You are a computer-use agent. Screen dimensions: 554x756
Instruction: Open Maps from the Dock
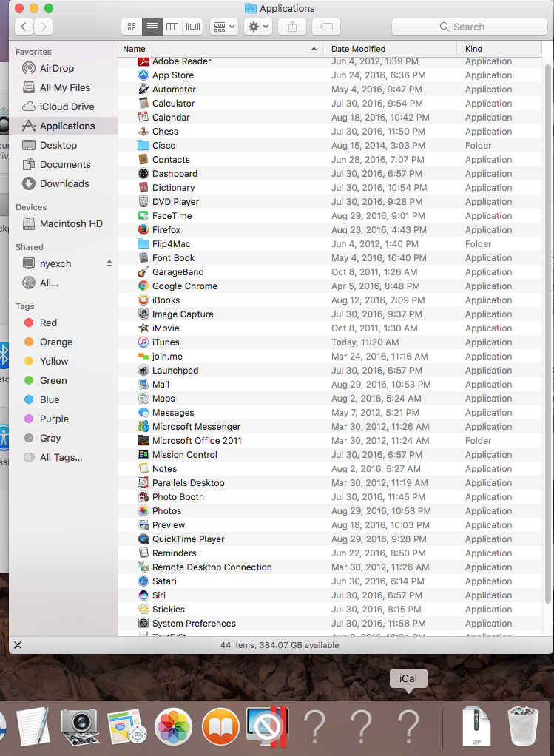coord(126,726)
